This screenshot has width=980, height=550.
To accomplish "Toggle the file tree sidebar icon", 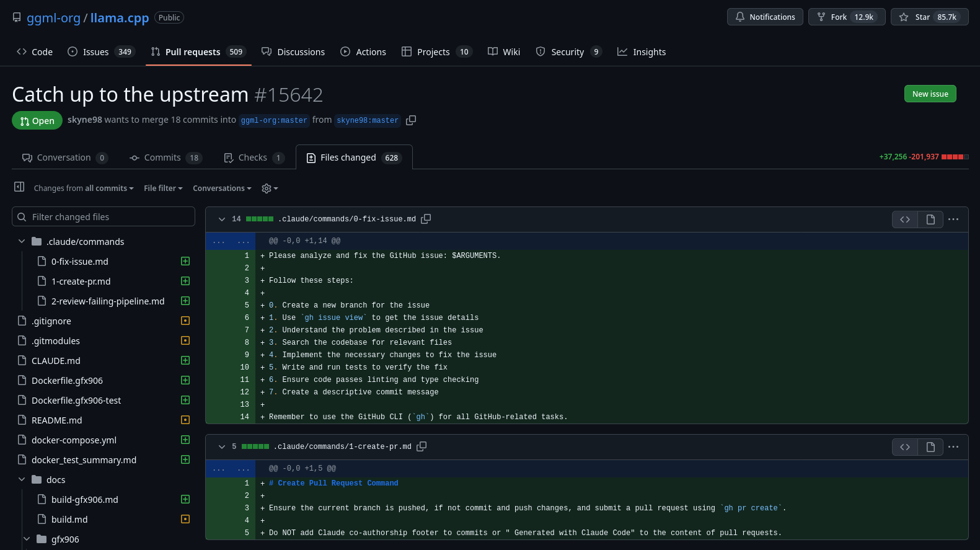I will [x=19, y=187].
